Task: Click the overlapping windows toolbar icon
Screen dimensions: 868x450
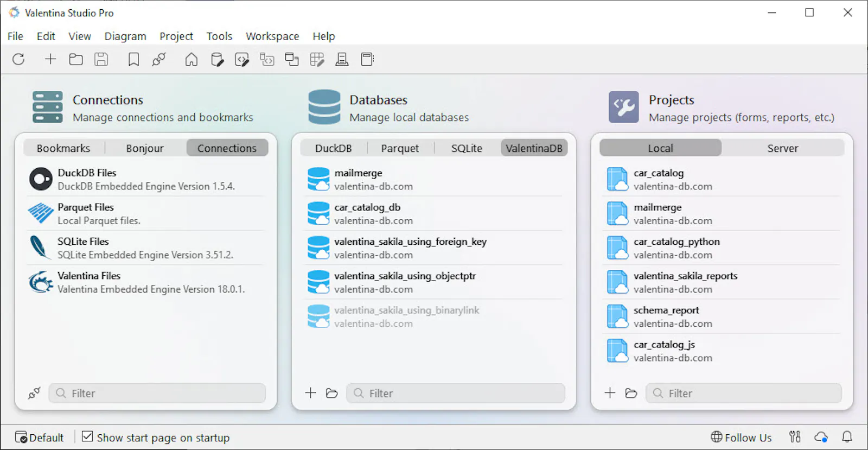Action: (292, 59)
